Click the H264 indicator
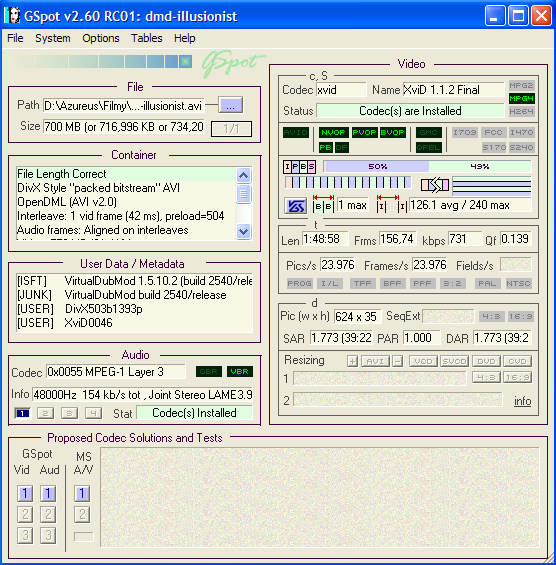 point(521,112)
